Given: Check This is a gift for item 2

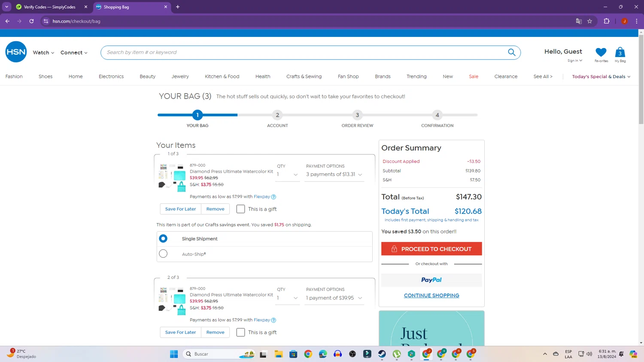Looking at the screenshot, I should pyautogui.click(x=240, y=332).
